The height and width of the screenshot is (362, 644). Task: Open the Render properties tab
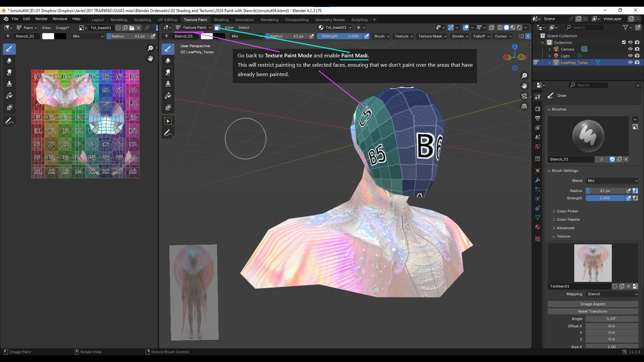point(538,109)
